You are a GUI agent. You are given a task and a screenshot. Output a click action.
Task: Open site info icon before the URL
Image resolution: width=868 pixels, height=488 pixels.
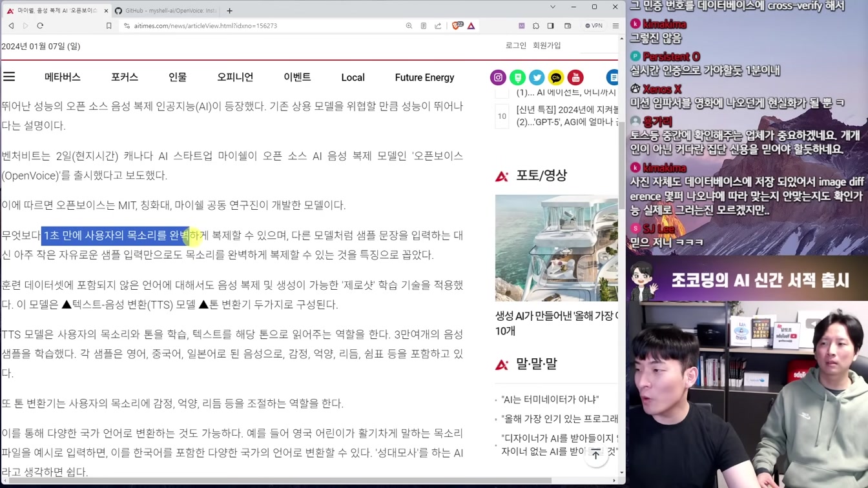[127, 26]
